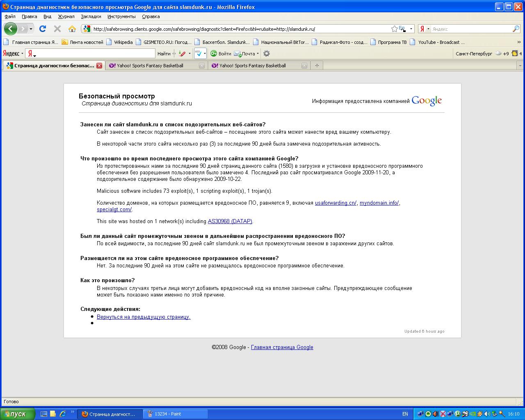
Task: Open the Файл menu
Action: click(x=10, y=16)
